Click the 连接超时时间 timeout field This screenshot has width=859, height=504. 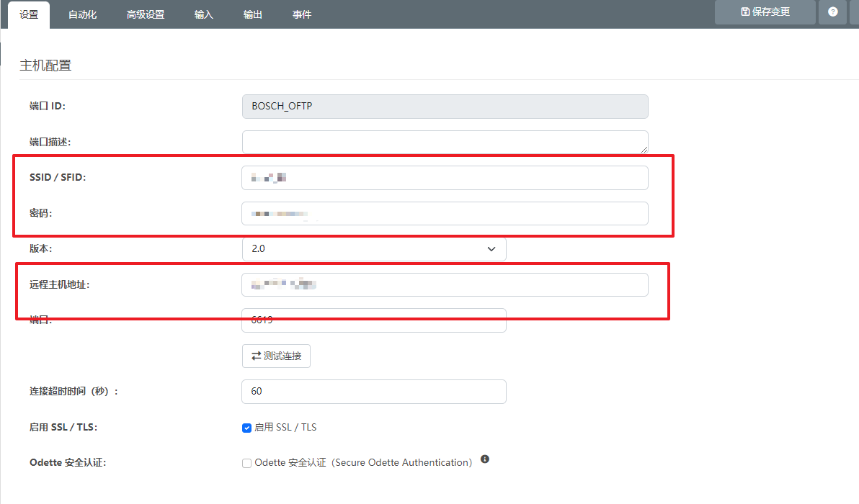(x=373, y=392)
